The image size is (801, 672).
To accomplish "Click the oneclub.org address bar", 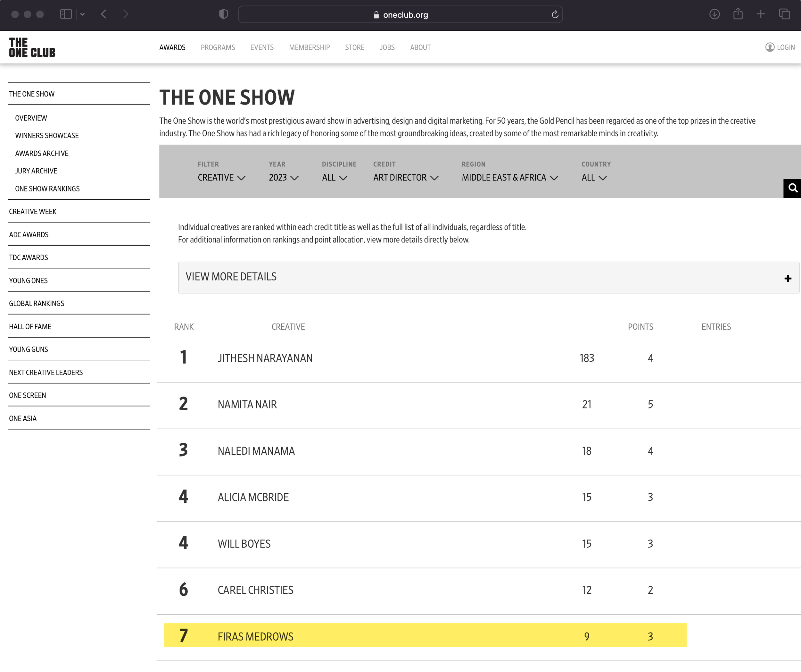I will click(400, 14).
